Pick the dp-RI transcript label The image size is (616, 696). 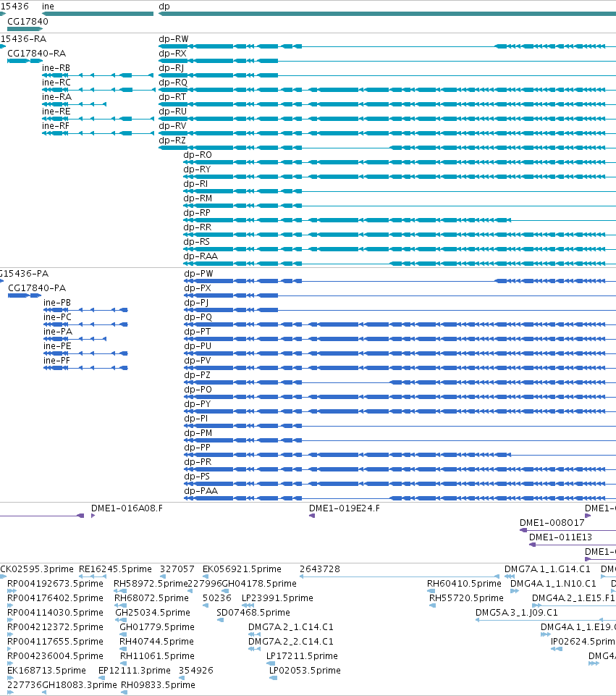coord(195,184)
